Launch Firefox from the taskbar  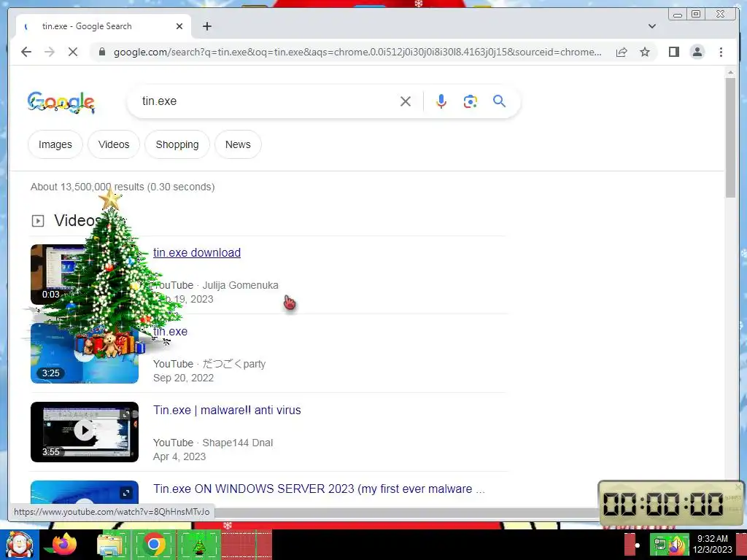pyautogui.click(x=64, y=544)
